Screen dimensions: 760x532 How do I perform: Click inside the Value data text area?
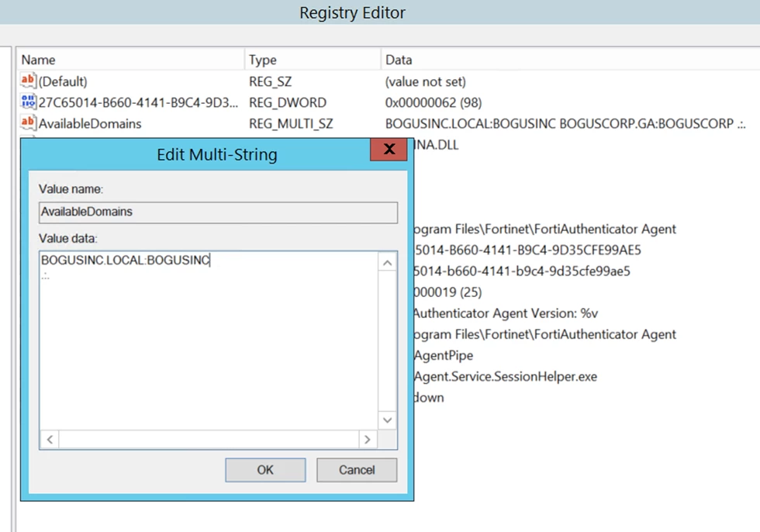[x=209, y=340]
